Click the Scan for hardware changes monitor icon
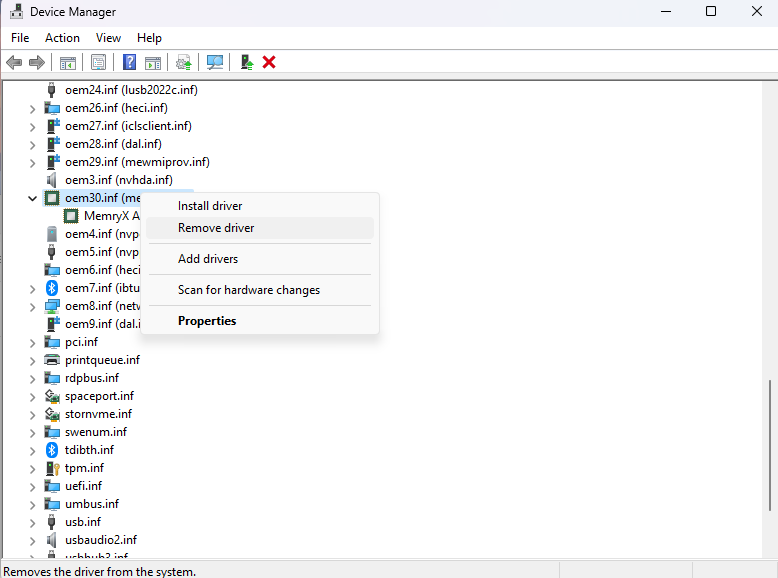 tap(215, 62)
